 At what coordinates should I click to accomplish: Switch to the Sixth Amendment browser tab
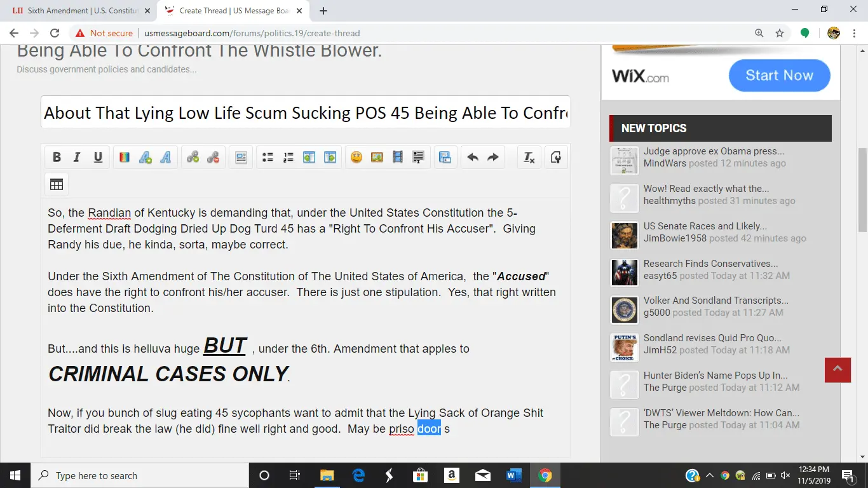point(79,11)
